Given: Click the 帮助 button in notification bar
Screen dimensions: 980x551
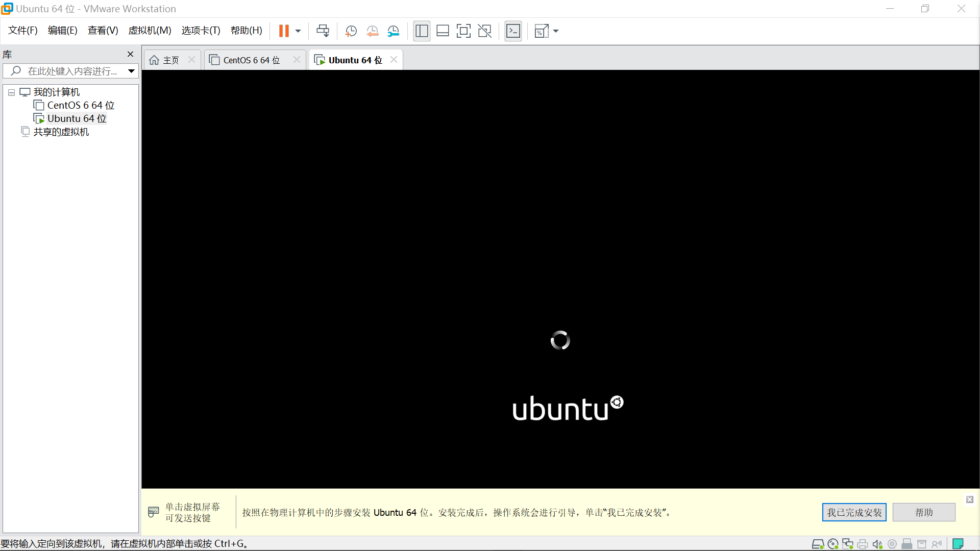Looking at the screenshot, I should pos(924,512).
